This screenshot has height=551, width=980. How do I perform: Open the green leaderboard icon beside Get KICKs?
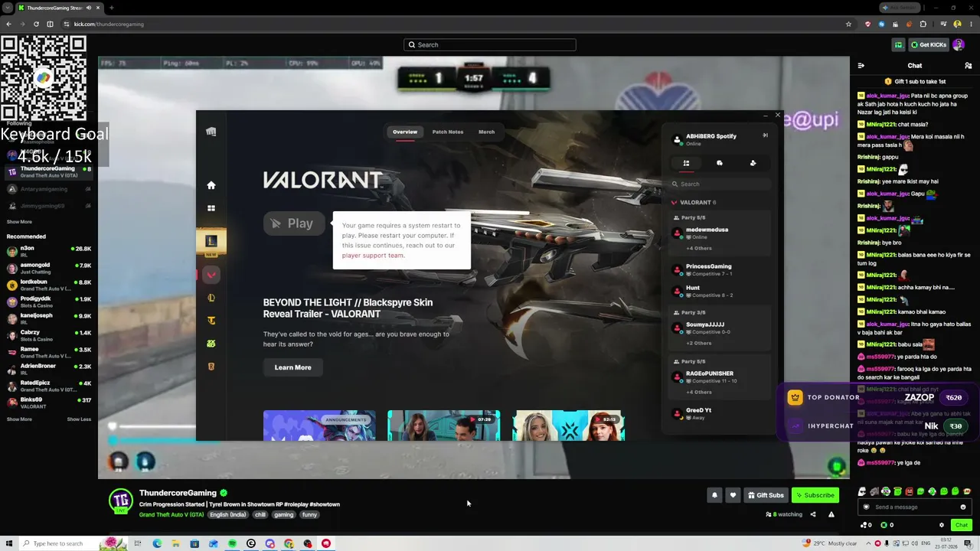(899, 45)
